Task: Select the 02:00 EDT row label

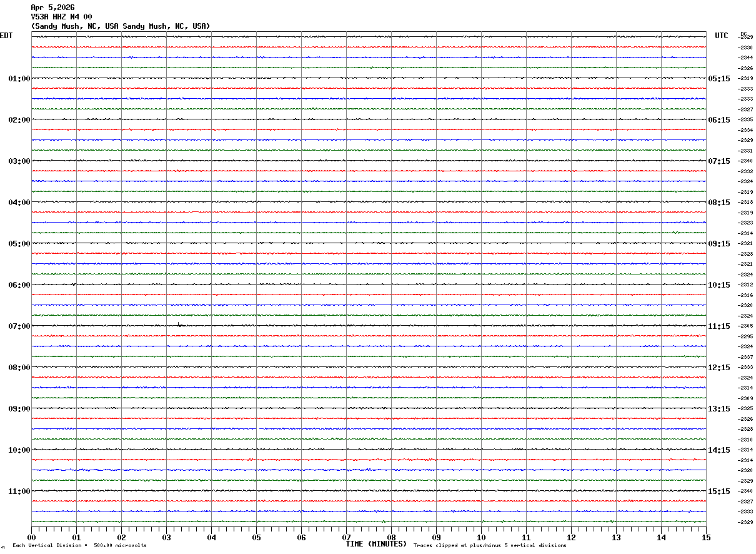Action: (x=19, y=120)
